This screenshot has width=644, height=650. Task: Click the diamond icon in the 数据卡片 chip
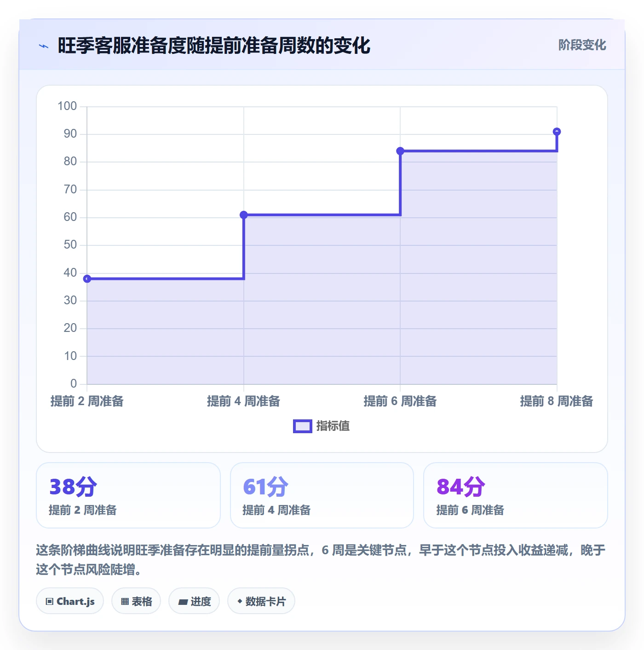point(240,601)
